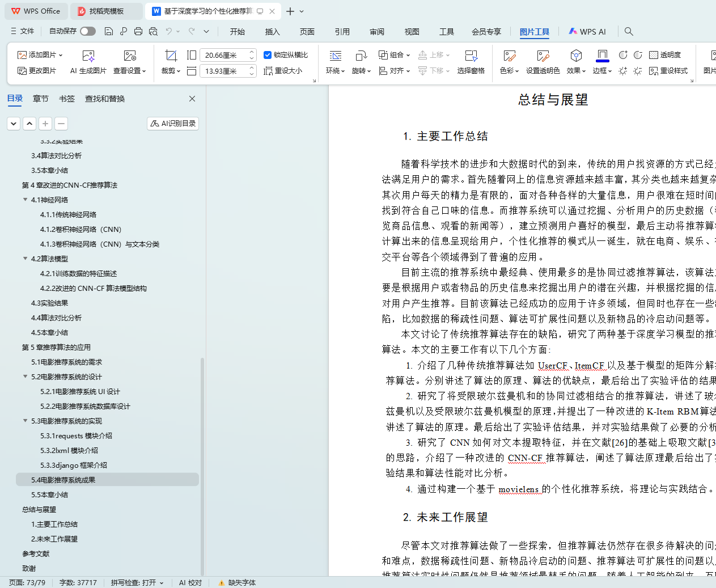Screen dimensions: 716x588
Task: Open the 拼写检查 dropdown in status bar
Action: point(137,582)
